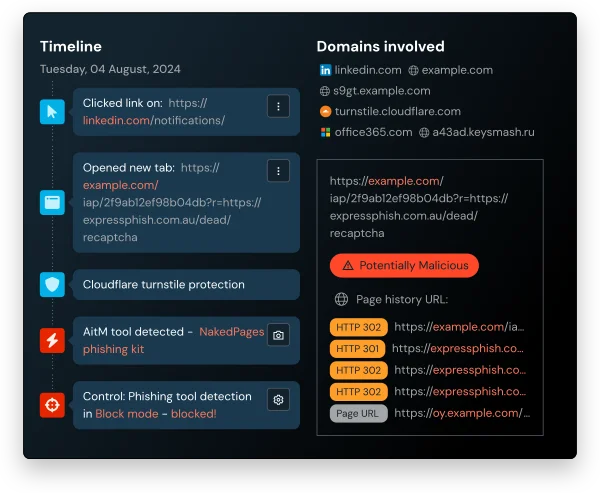Viewport: 600px width, 493px height.
Task: Click the warning triangle icon in Potentially Malicious
Action: [348, 265]
